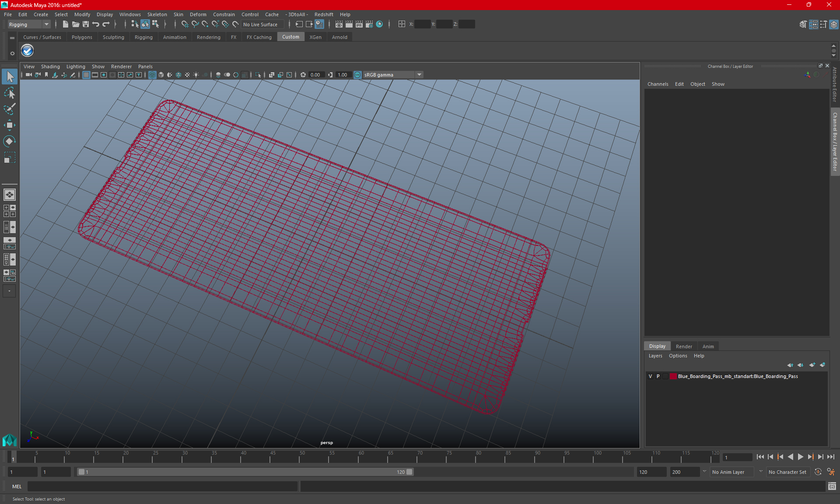The image size is (840, 504).
Task: Open the Script Editor icon
Action: (832, 486)
